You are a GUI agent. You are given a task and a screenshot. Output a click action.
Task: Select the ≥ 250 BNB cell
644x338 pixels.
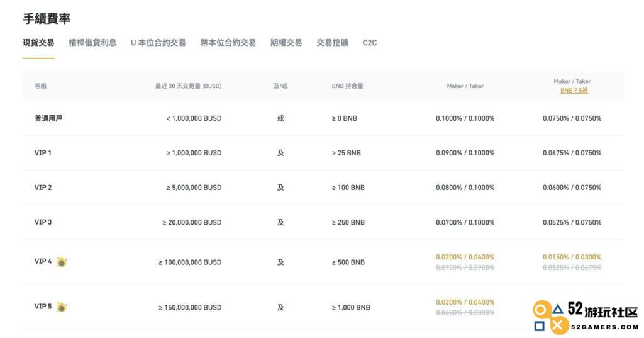tap(348, 222)
